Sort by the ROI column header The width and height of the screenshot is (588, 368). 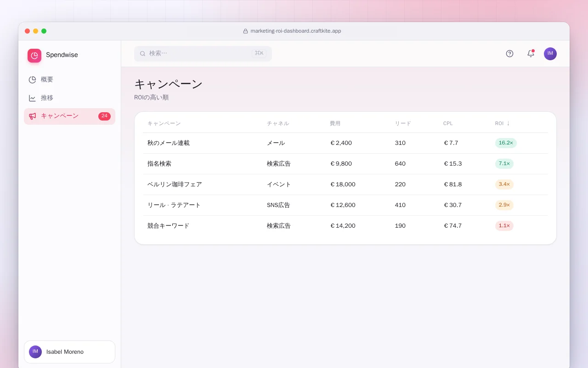click(x=502, y=123)
